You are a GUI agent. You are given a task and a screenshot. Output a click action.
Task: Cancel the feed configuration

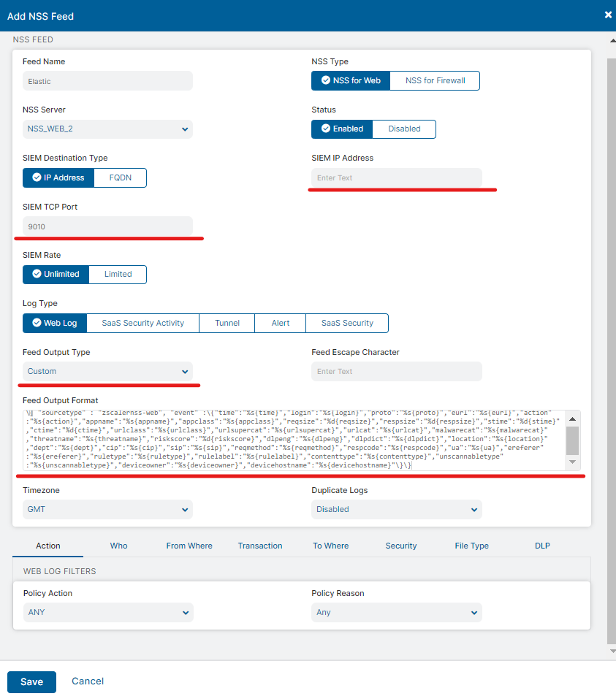pyautogui.click(x=87, y=681)
